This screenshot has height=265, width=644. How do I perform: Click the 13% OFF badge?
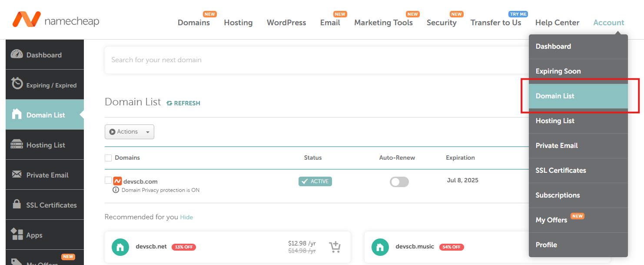point(184,247)
